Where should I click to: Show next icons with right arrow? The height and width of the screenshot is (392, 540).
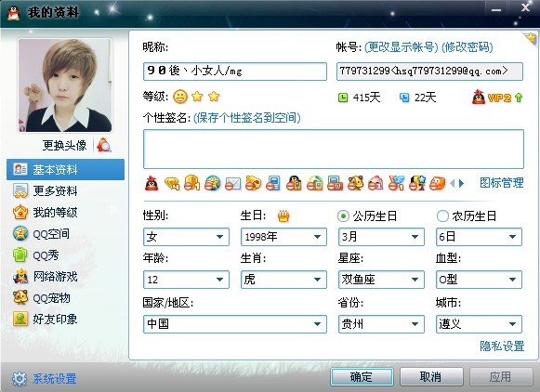click(x=462, y=183)
